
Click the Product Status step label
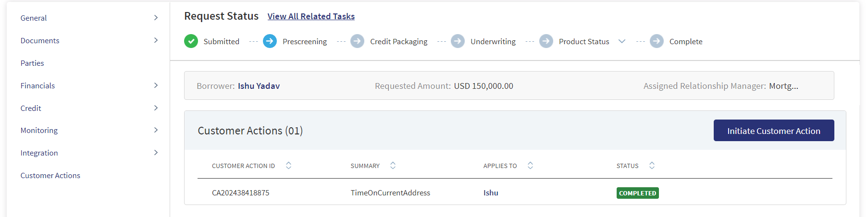(584, 41)
